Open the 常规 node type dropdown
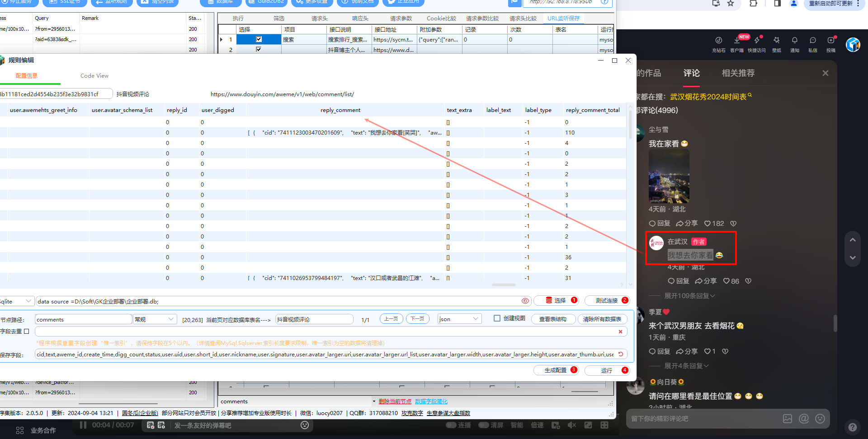 [155, 319]
